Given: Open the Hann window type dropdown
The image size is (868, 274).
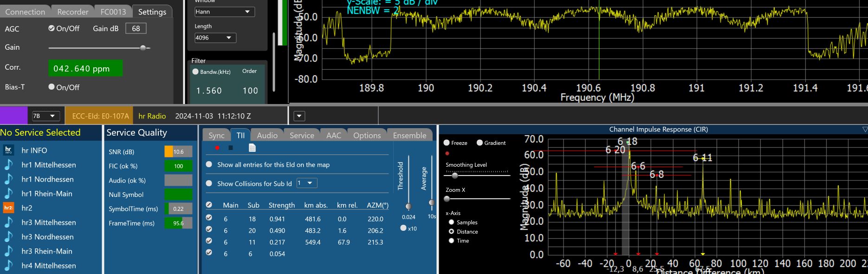Looking at the screenshot, I should 225,12.
